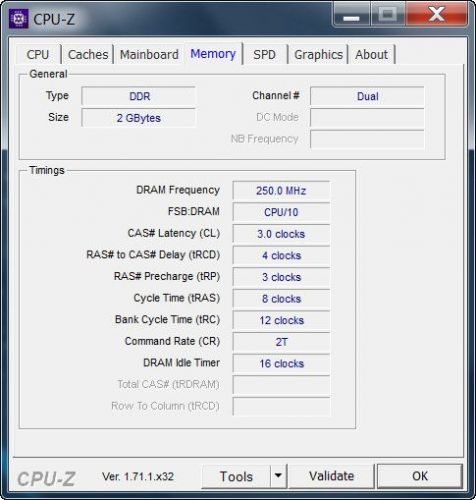Click the empty NB Frequency field
The height and width of the screenshot is (500, 476).
[x=367, y=139]
